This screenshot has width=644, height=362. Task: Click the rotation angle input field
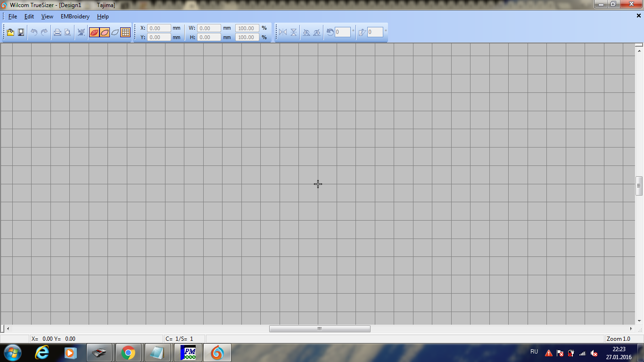click(x=343, y=33)
